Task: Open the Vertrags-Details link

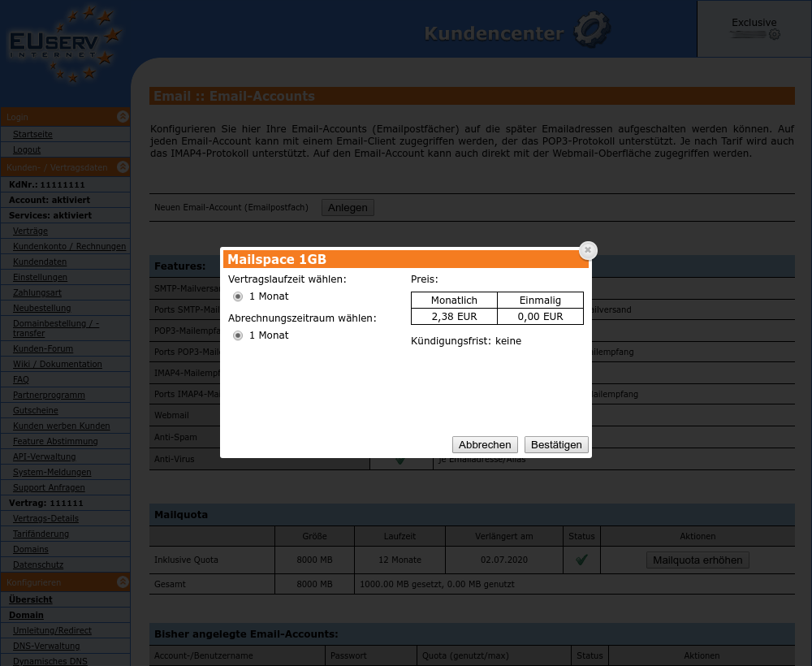Action: (x=45, y=518)
